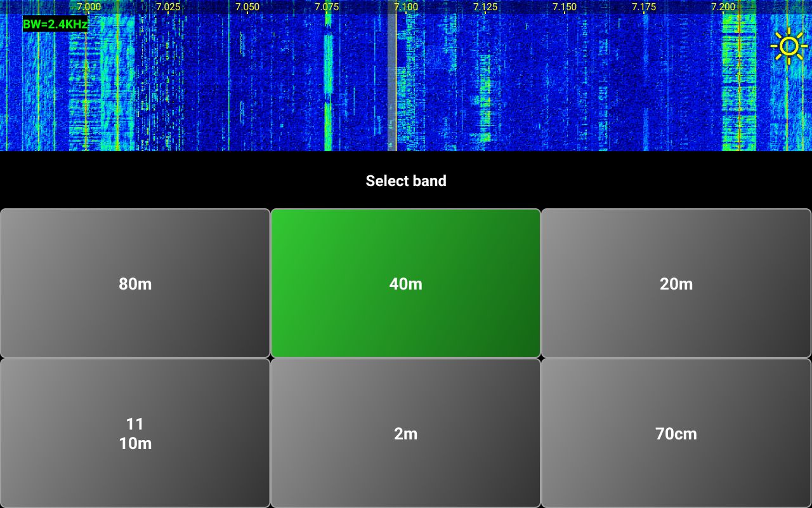Screen dimensions: 812x508
Task: Tune to the strong signal below 7.200
Action: 739,83
